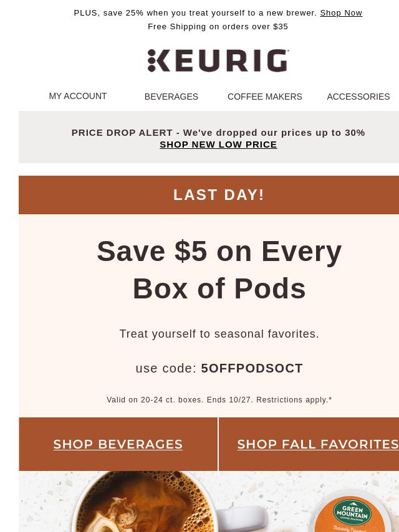
Task: Go to Coffee Makers section
Action: click(x=264, y=97)
